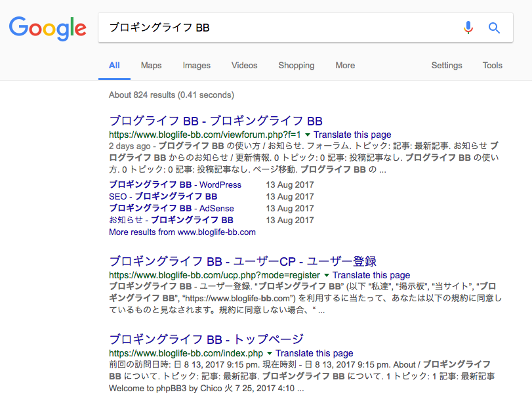Screen dimensions: 532x405
Task: Open sitelink ブロギングライフ BB - WordPress
Action: tap(175, 184)
